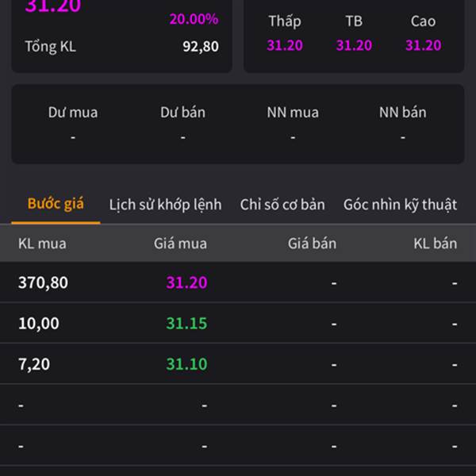476x476 pixels.
Task: Open the Góc nhìn kỹ thuật tab
Action: [400, 205]
